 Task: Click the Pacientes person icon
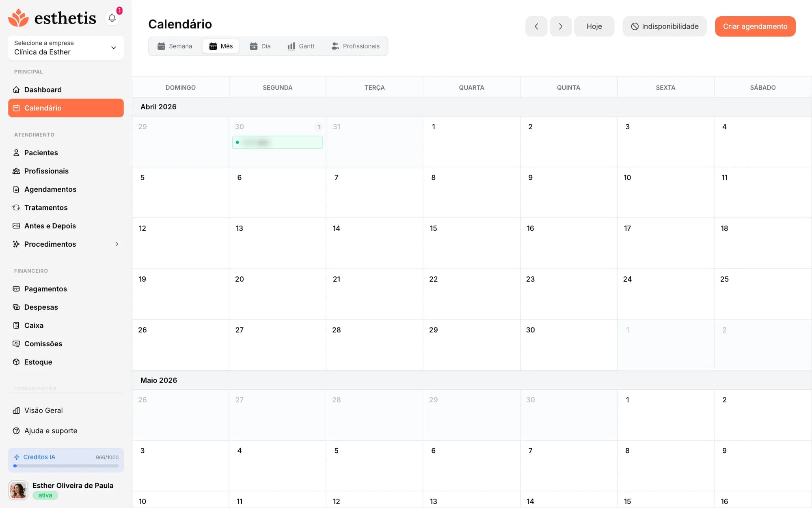16,153
